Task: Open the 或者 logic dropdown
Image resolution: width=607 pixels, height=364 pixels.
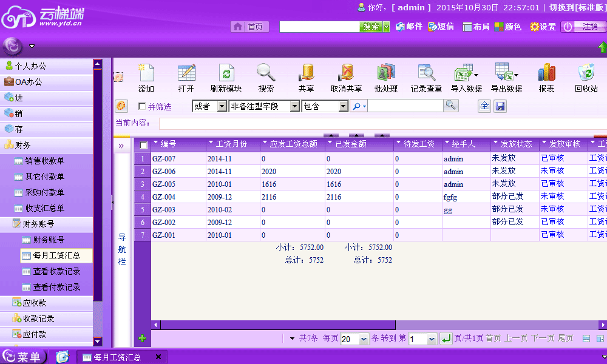Action: [222, 106]
